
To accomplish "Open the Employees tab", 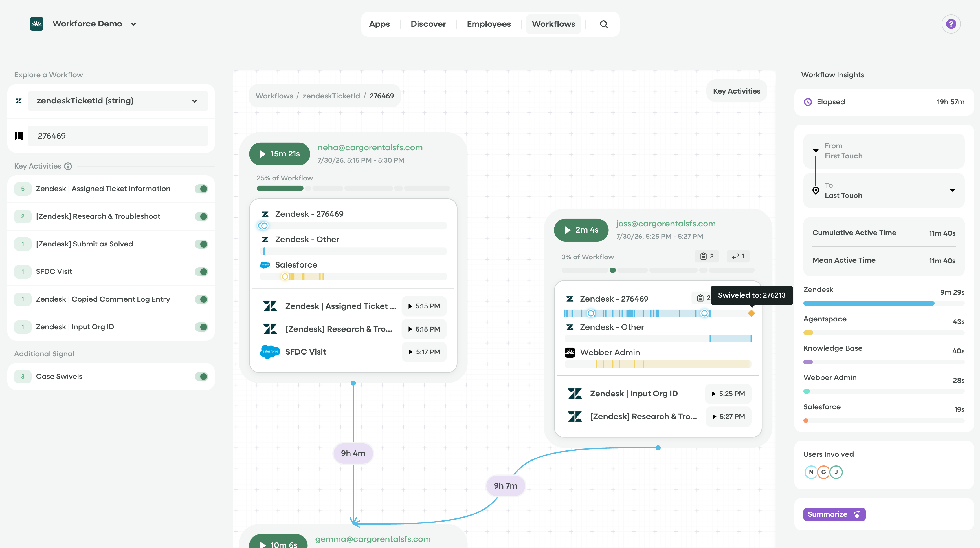I will click(489, 24).
